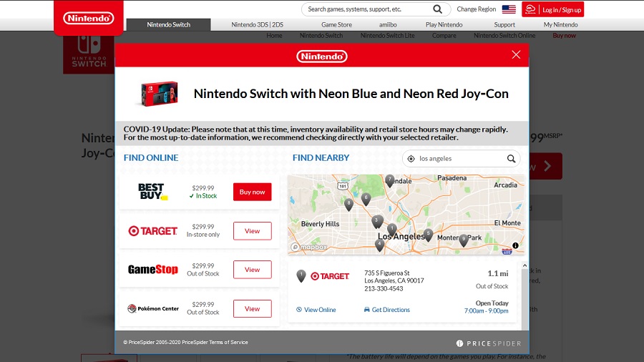This screenshot has width=644, height=362.
Task: Open the Nintendo Switch nav tab
Action: point(168,24)
